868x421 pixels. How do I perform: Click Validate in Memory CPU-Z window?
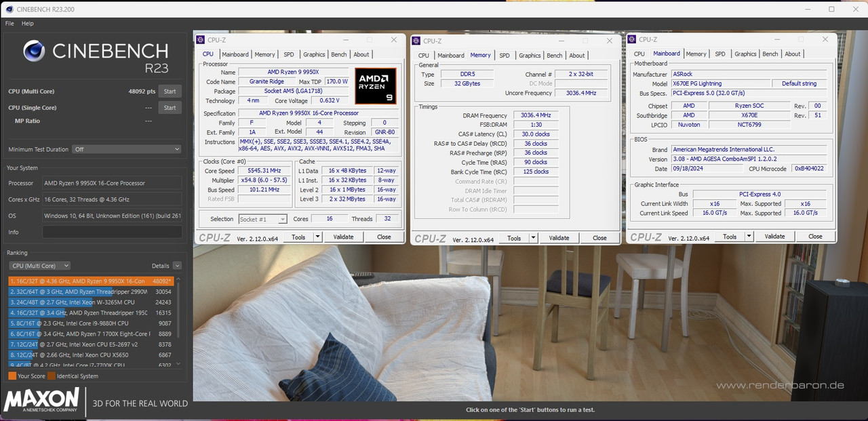[x=559, y=238]
